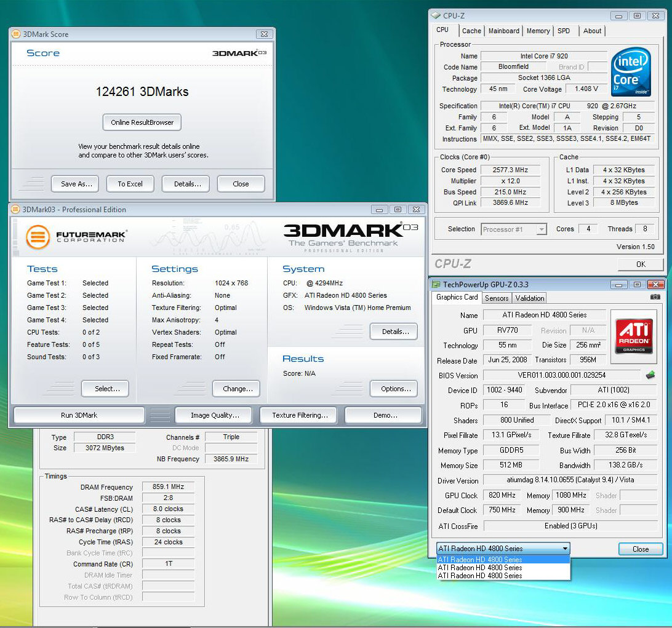Select the Graphics Card tab in GPU-Z
The image size is (672, 628).
pyautogui.click(x=457, y=297)
